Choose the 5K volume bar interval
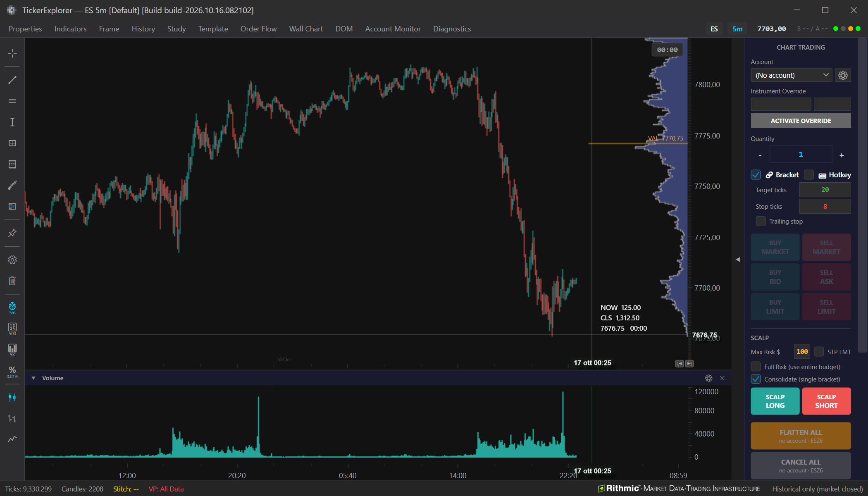The height and width of the screenshot is (496, 868). pyautogui.click(x=12, y=350)
